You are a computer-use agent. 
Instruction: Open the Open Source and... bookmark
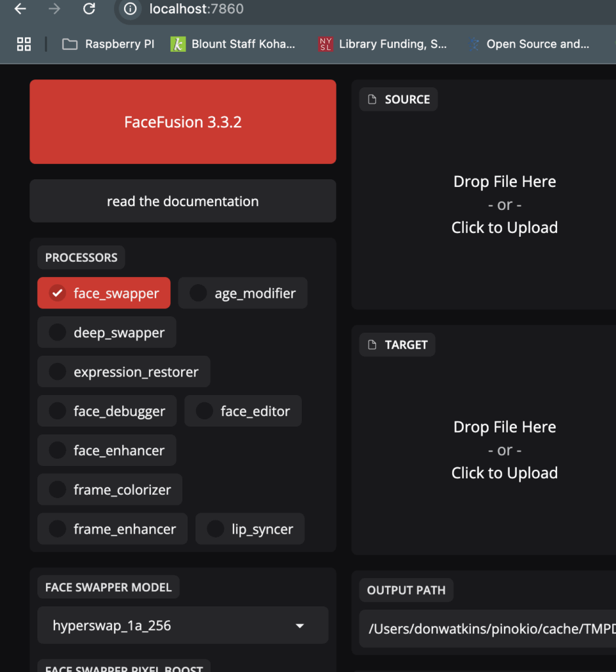(x=529, y=44)
